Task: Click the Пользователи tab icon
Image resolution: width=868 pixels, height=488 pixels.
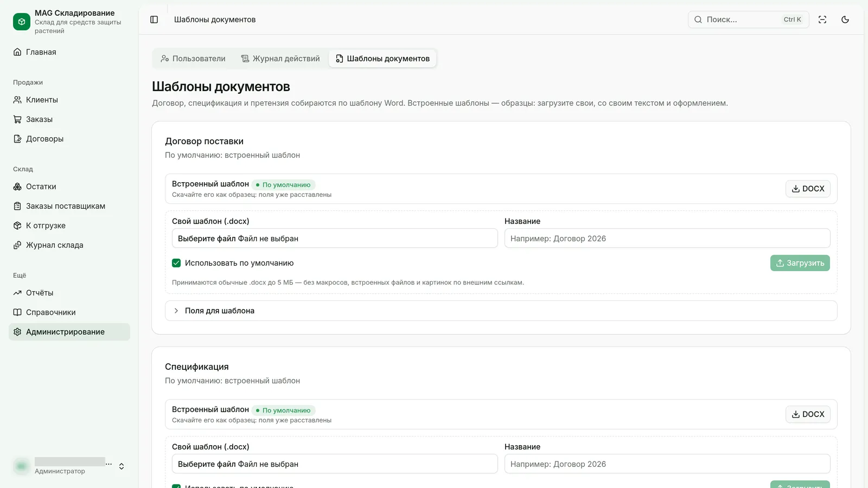Action: click(x=165, y=59)
